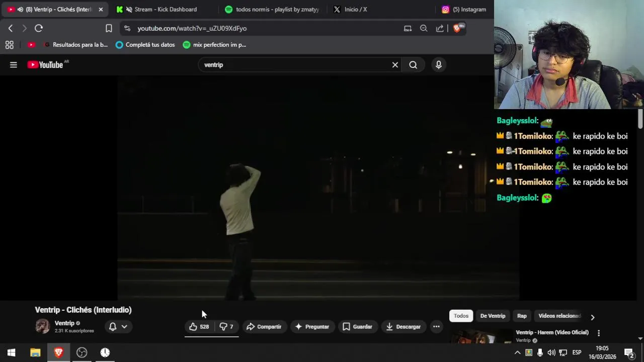644x362 pixels.
Task: Switch to the 'todos normis' Spotify playlist tab
Action: (272, 9)
